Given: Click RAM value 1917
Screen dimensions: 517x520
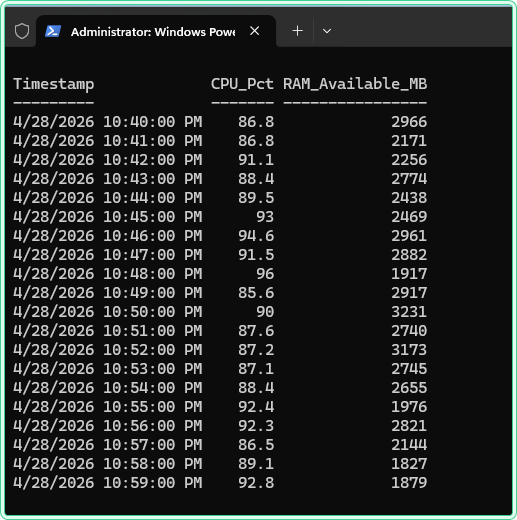Looking at the screenshot, I should (x=409, y=274).
